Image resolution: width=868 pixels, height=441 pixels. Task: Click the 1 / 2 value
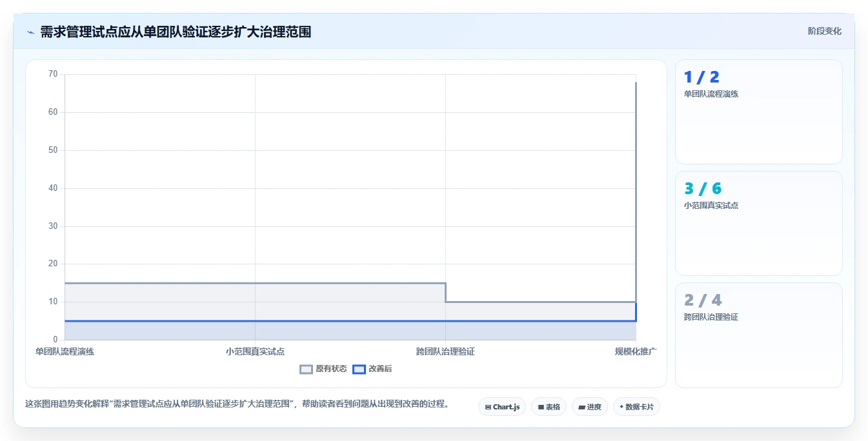click(x=701, y=77)
